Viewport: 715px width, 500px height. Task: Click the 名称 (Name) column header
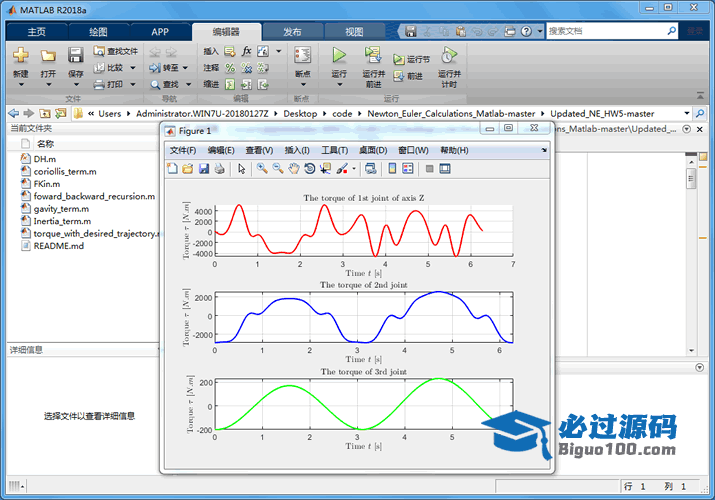(x=46, y=144)
